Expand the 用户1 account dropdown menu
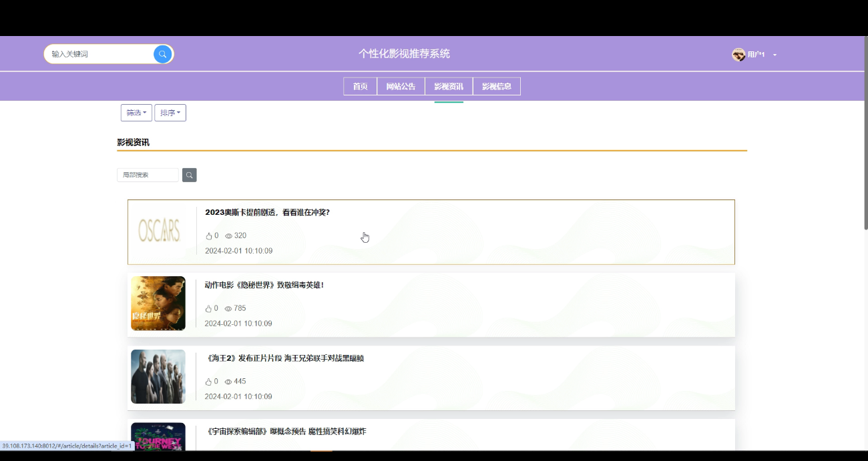Image resolution: width=868 pixels, height=461 pixels. [775, 55]
